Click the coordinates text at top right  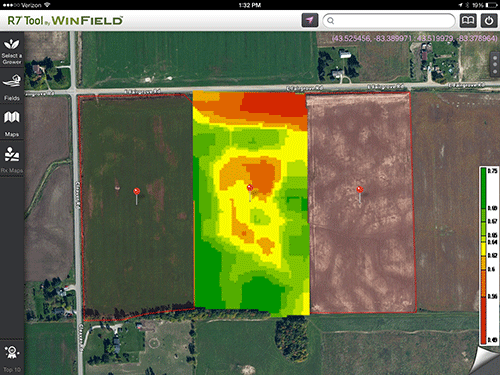[x=414, y=38]
